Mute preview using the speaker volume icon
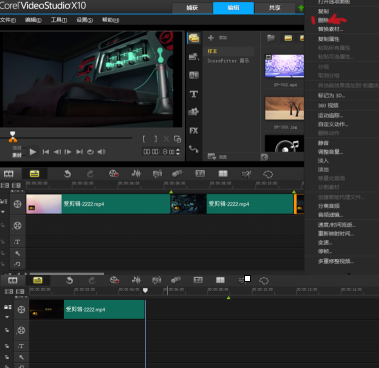Image resolution: width=379 pixels, height=368 pixels. tap(101, 152)
